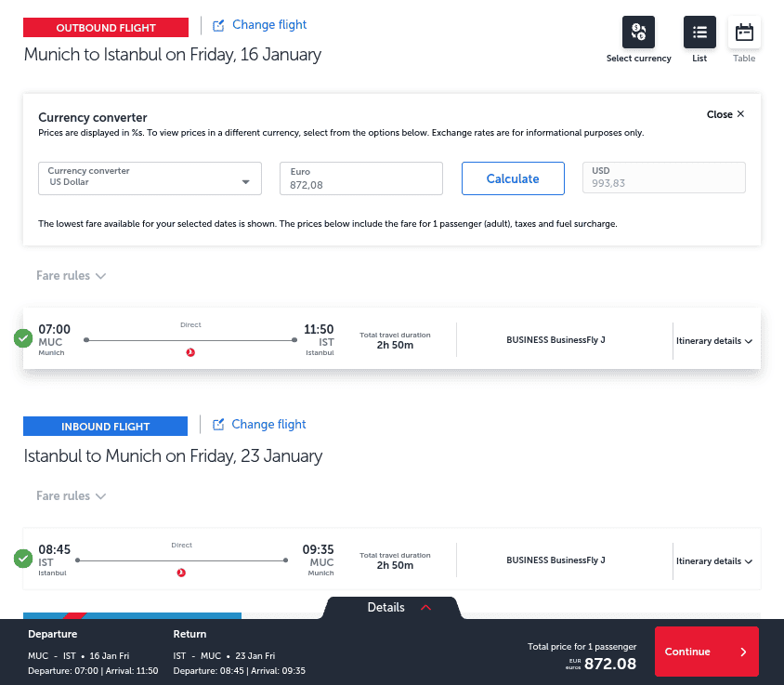Screen dimensions: 784x685
Task: Click inbound Change flight link
Action: point(268,425)
